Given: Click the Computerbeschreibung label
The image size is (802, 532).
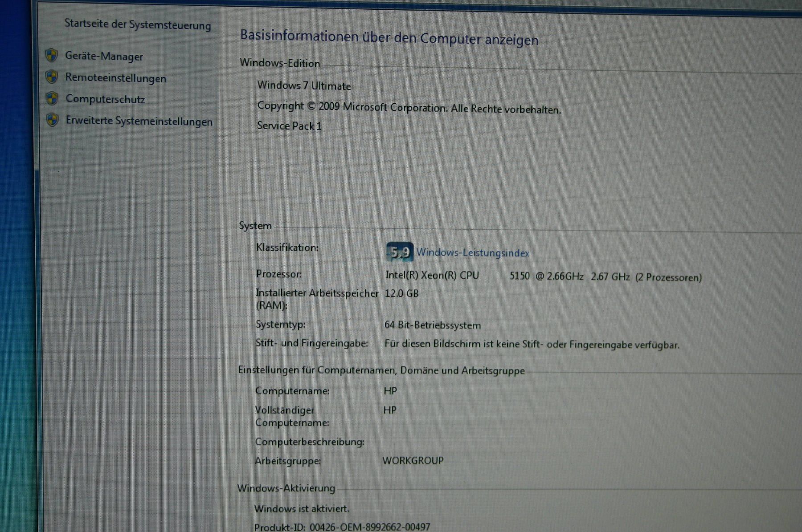Looking at the screenshot, I should [x=310, y=442].
